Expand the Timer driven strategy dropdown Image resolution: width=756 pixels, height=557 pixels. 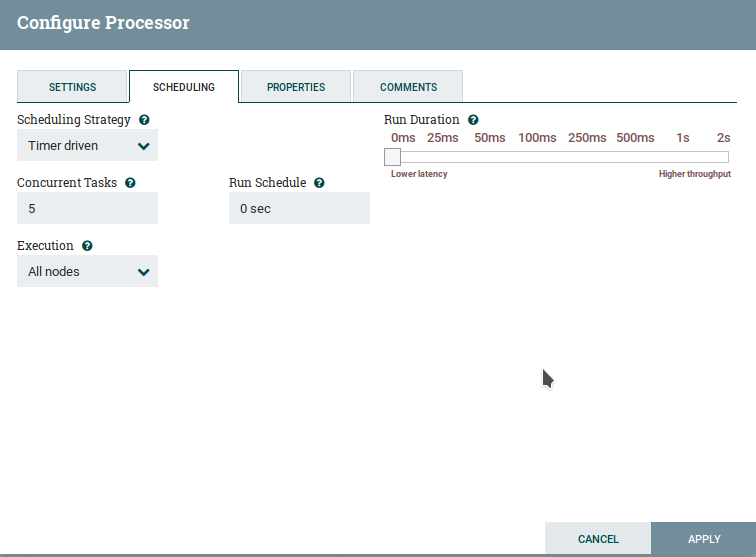tap(87, 145)
